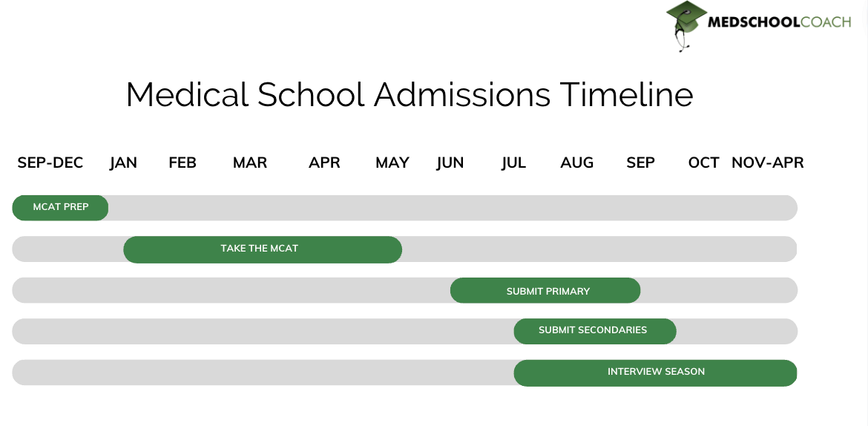Select the JUL month label
This screenshot has width=868, height=426.
[x=513, y=163]
